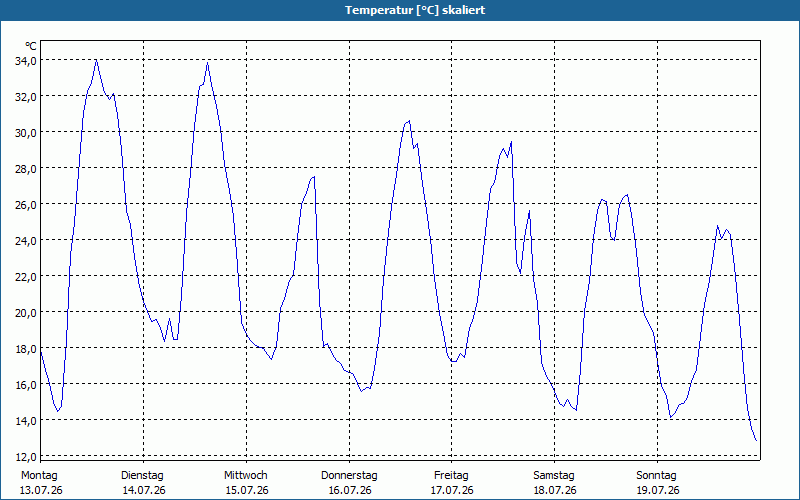Click the 26,0 axis value

[x=26, y=205]
